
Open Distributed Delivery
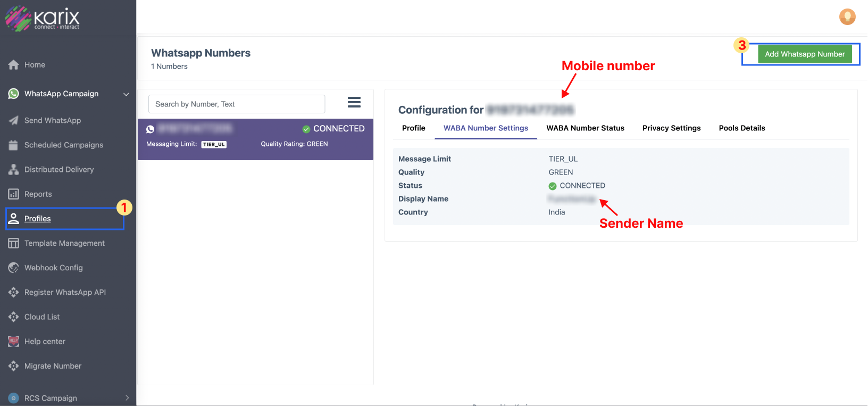pyautogui.click(x=59, y=169)
